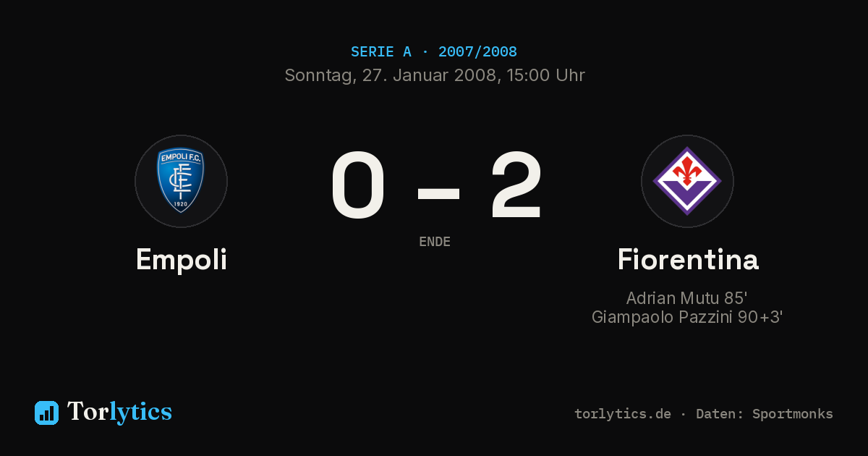Click the dash between the scores
This screenshot has width=868, height=456.
(x=438, y=192)
